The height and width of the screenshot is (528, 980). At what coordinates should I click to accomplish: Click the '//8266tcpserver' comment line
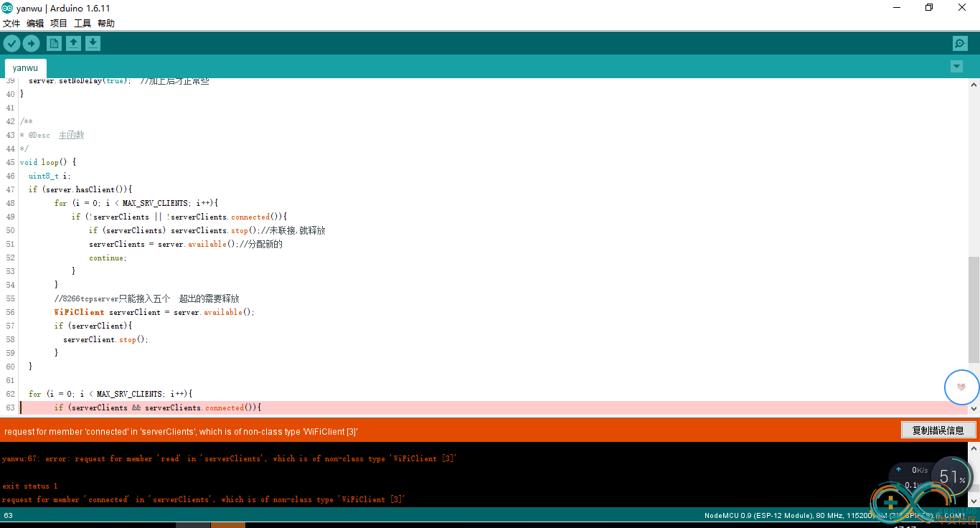pyautogui.click(x=147, y=298)
